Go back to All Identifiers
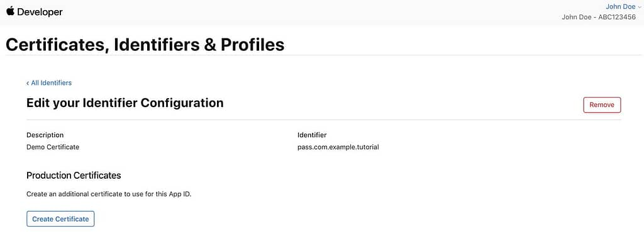This screenshot has height=236, width=644. point(49,82)
